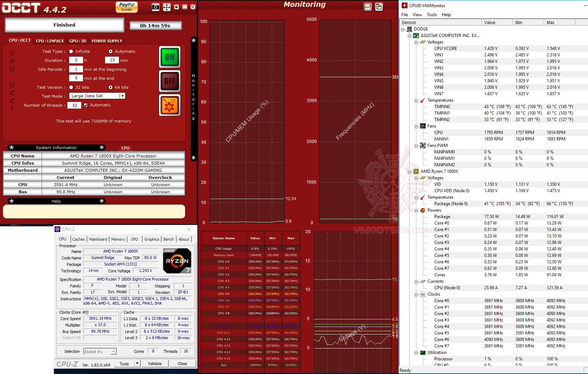Screen dimensions: 588x374
Task: Open the HWMonitor View menu
Action: click(417, 15)
